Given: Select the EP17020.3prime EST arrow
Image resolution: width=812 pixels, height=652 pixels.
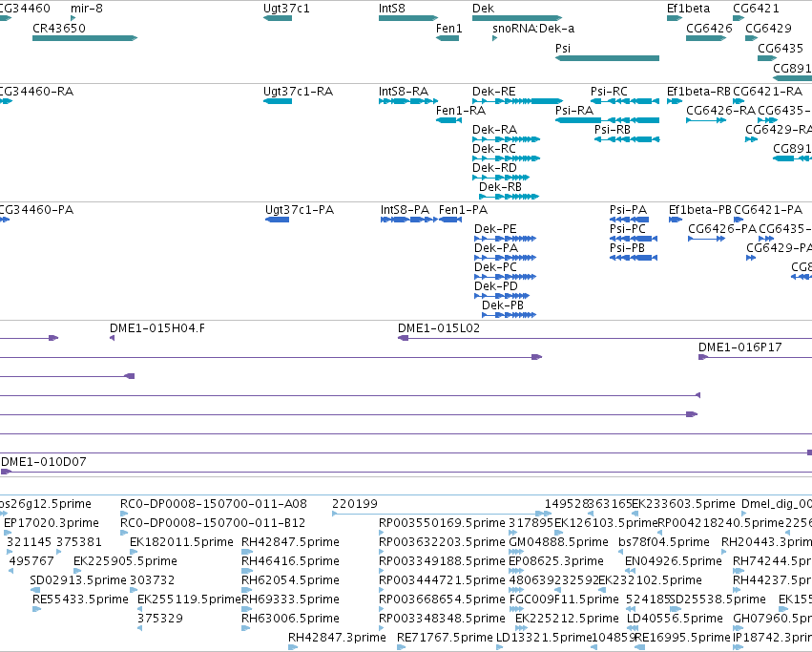Looking at the screenshot, I should [8, 533].
